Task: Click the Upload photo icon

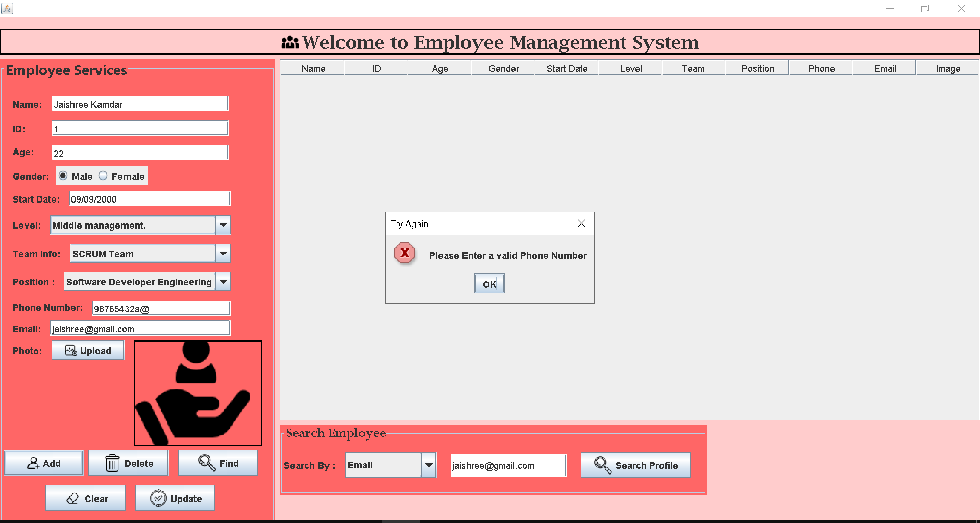Action: [x=70, y=350]
